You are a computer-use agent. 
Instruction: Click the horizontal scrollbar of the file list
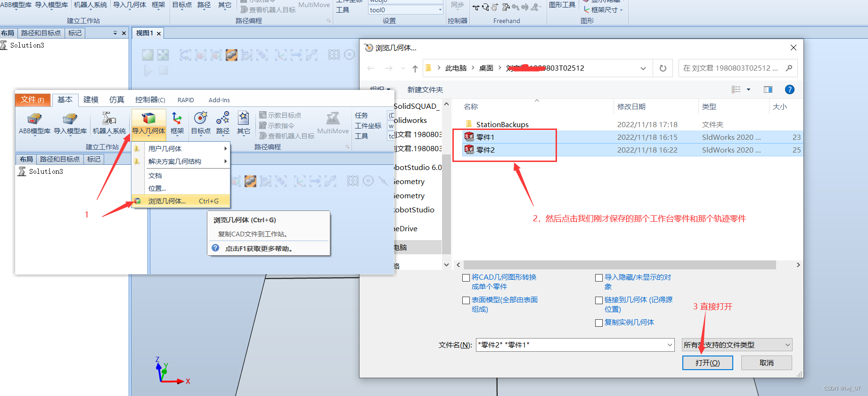tap(619, 265)
